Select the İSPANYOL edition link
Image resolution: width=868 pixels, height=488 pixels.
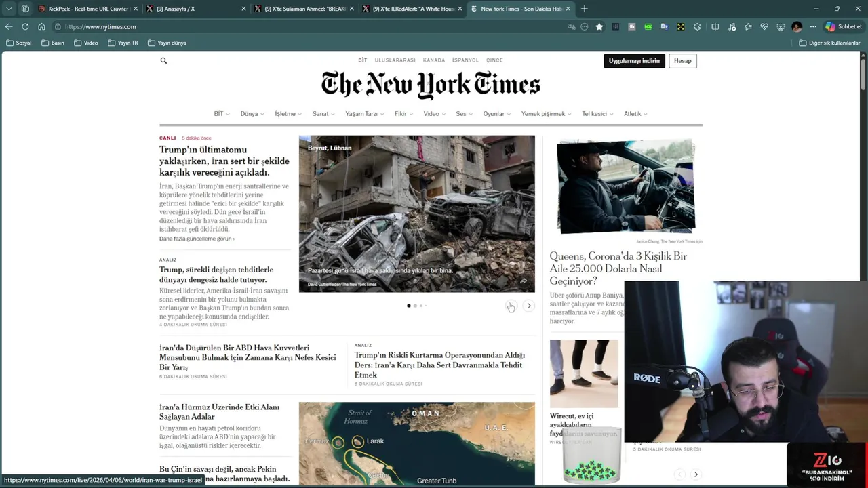(x=465, y=60)
